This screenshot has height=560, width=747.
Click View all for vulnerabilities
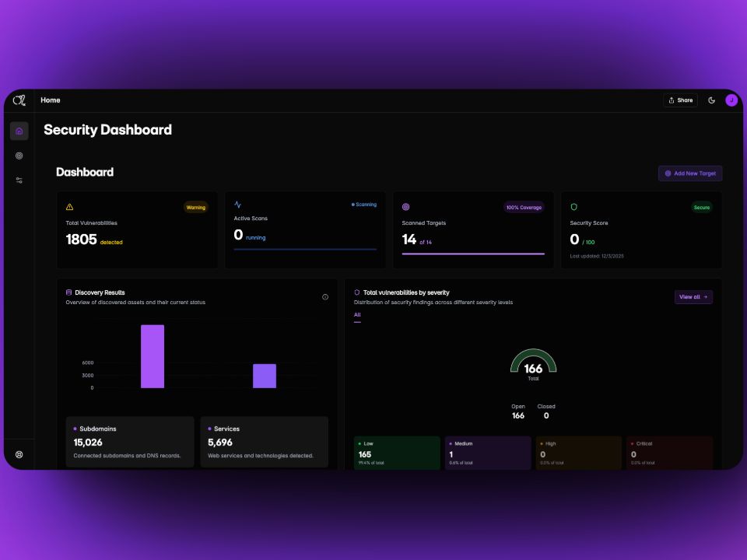(693, 297)
